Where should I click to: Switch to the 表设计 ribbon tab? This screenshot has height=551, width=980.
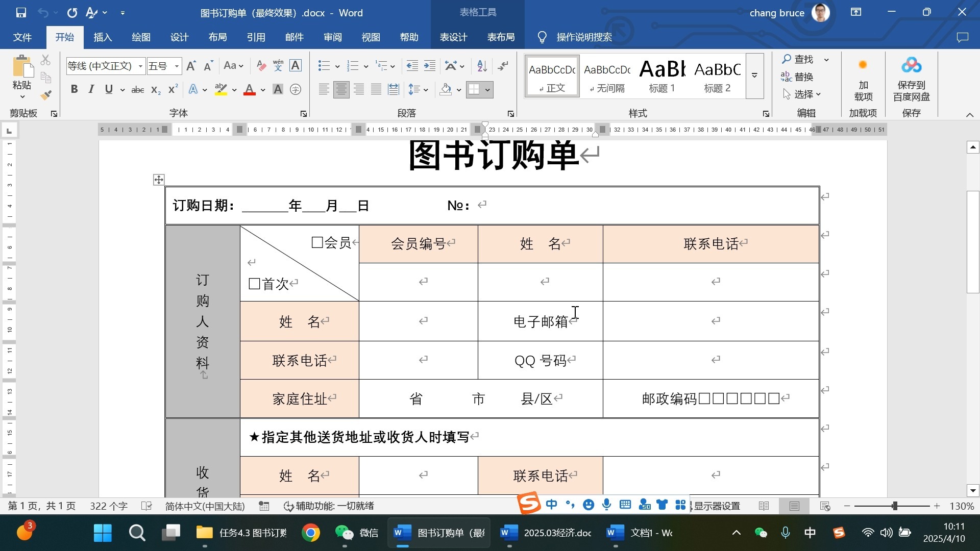(452, 37)
